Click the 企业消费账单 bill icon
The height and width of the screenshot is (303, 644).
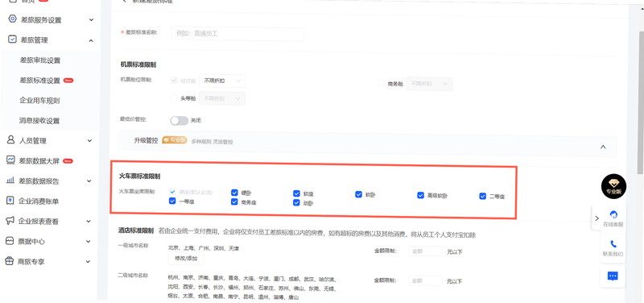tap(10, 201)
